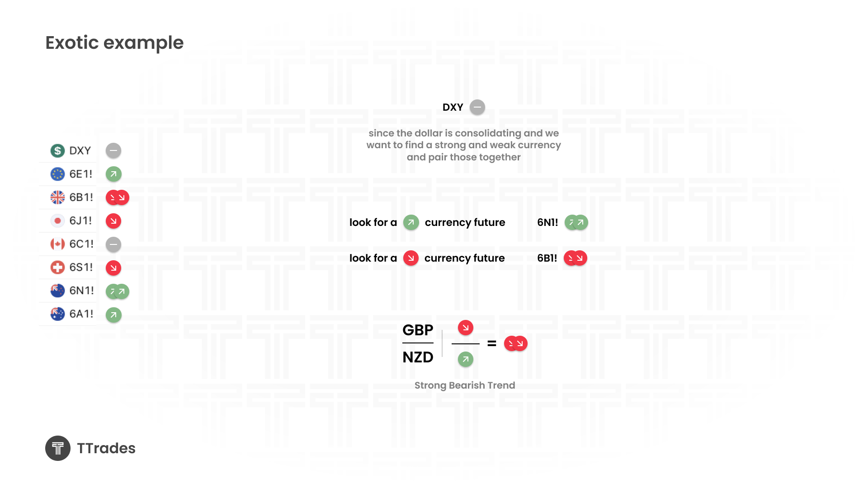Click the New Zealand flag beside 6N1!

click(x=57, y=291)
